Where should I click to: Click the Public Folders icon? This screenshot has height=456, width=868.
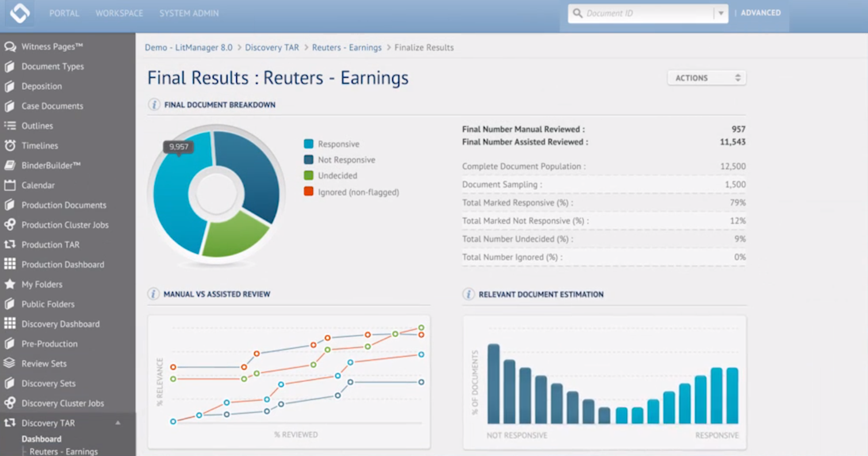(x=10, y=304)
